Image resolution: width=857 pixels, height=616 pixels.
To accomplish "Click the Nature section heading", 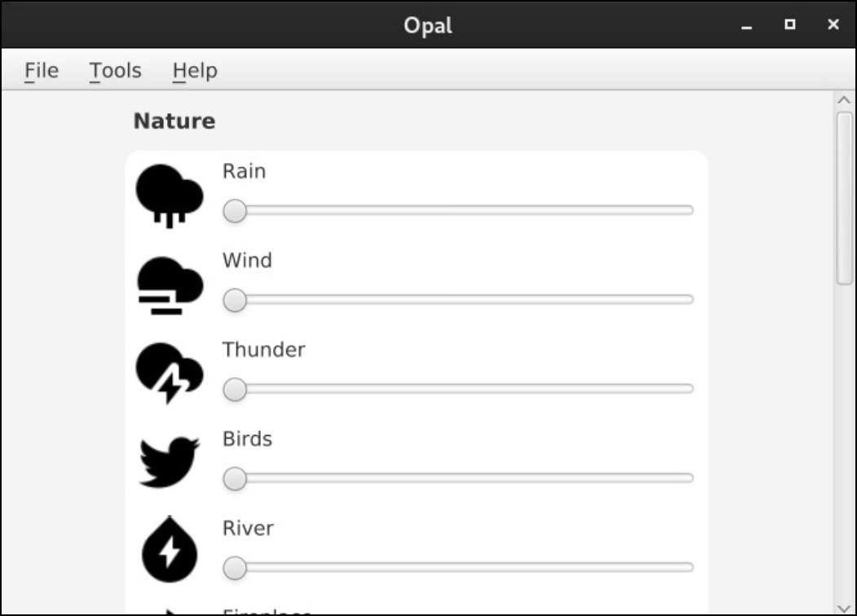I will pos(174,121).
